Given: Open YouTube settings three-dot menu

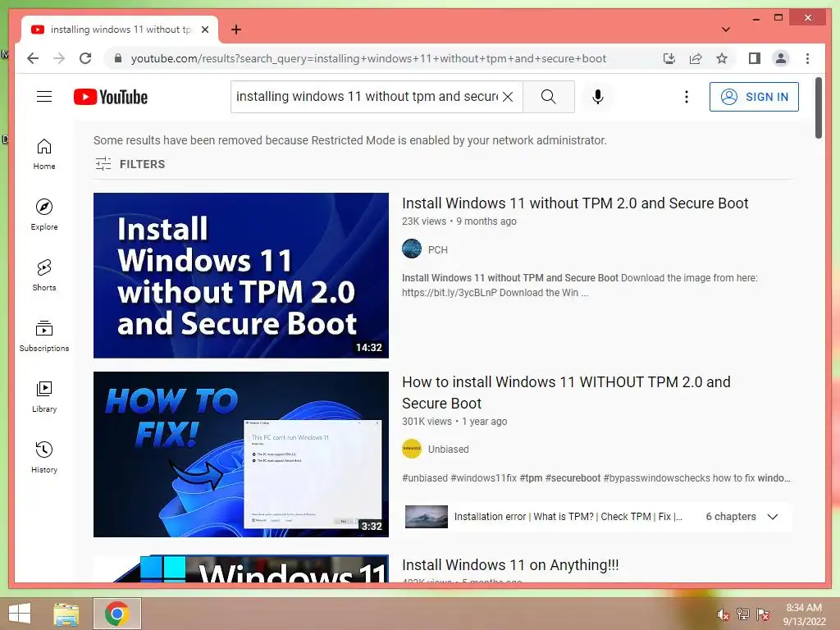Looking at the screenshot, I should click(687, 97).
